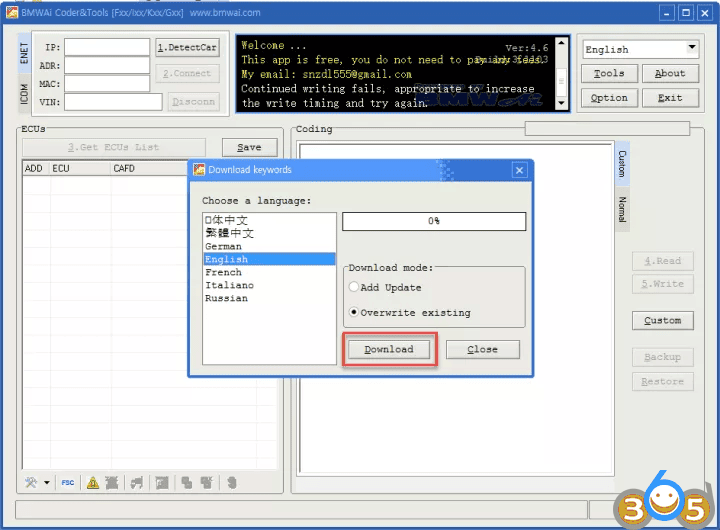Click the FSC toolbar icon
Viewport: 720px width, 530px height.
tap(68, 483)
